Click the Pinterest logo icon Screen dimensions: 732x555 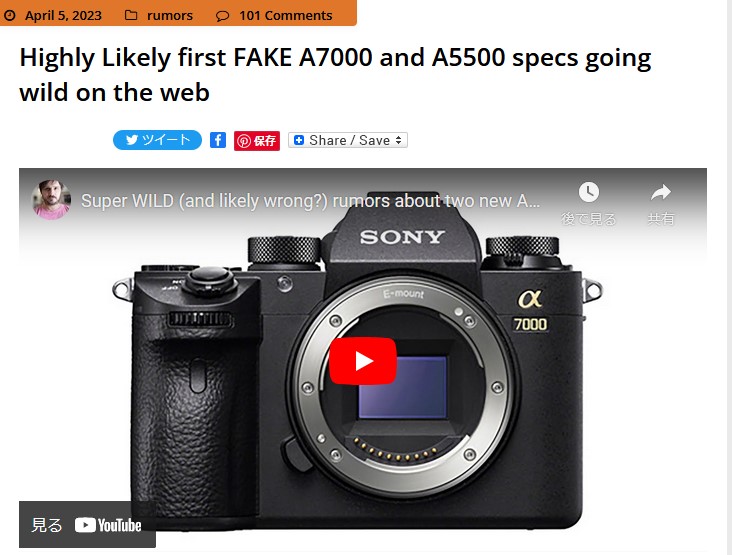[x=243, y=141]
